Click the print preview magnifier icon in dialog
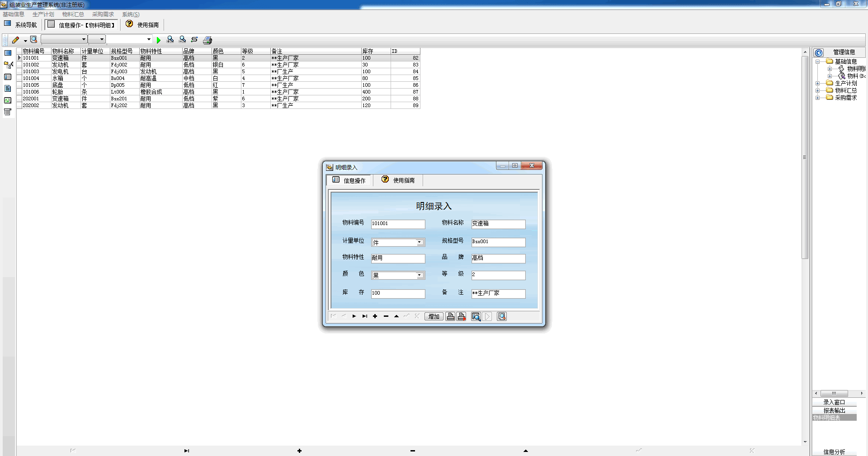868x456 pixels. tap(476, 316)
